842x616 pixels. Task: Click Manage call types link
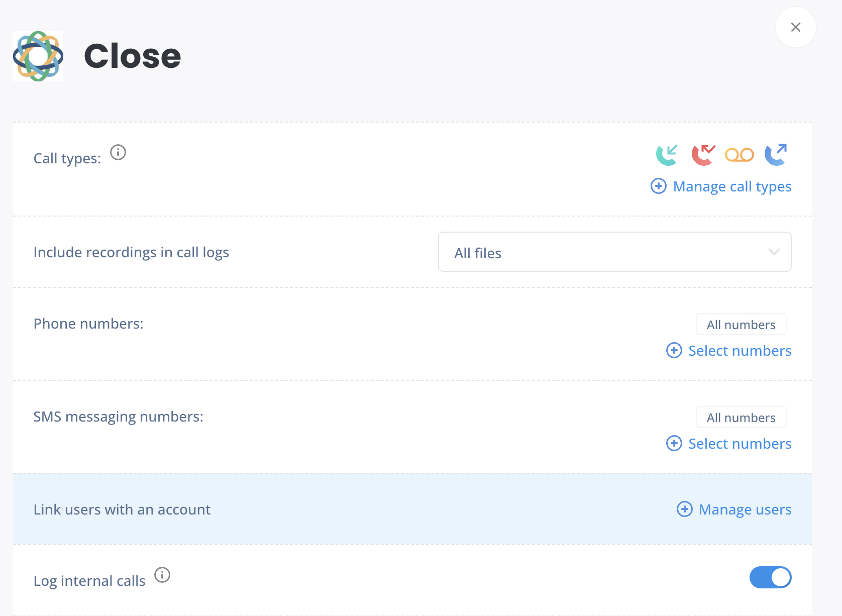pyautogui.click(x=732, y=186)
